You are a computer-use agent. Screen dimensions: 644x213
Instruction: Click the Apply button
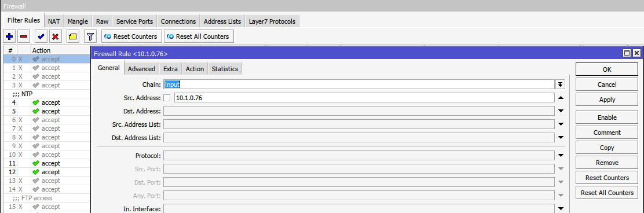click(607, 100)
